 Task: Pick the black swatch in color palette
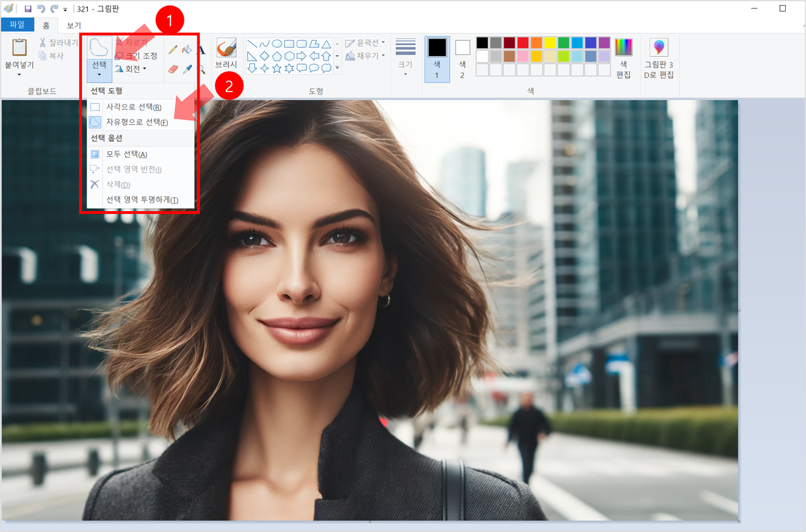point(482,43)
